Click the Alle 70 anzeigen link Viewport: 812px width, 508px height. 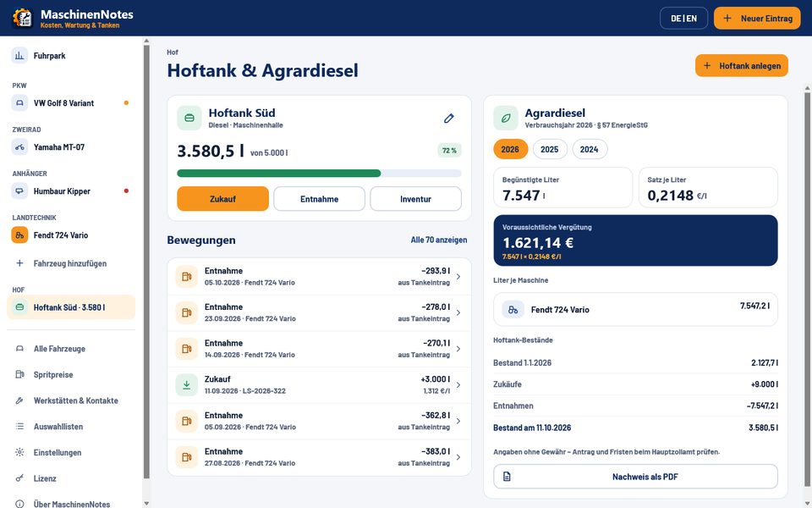tap(439, 240)
